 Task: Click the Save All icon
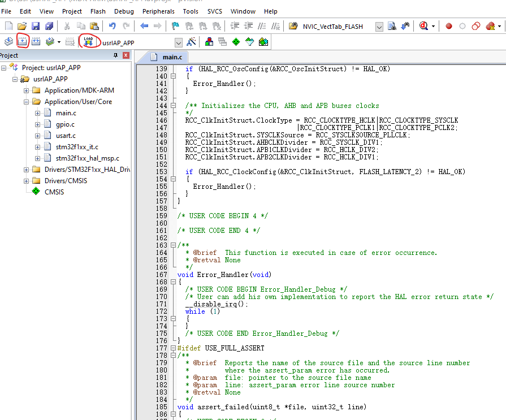[x=49, y=26]
